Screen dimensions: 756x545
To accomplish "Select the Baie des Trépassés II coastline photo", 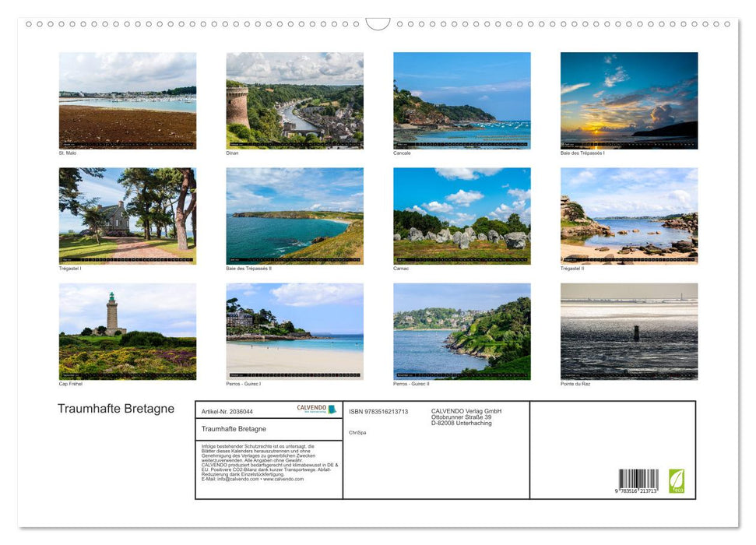I will 294,216.
